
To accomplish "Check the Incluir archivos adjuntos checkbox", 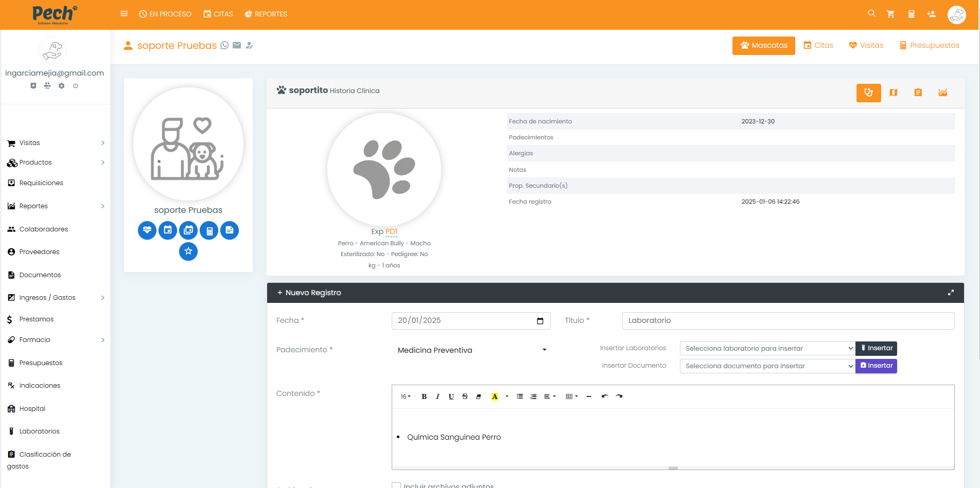I will point(396,485).
